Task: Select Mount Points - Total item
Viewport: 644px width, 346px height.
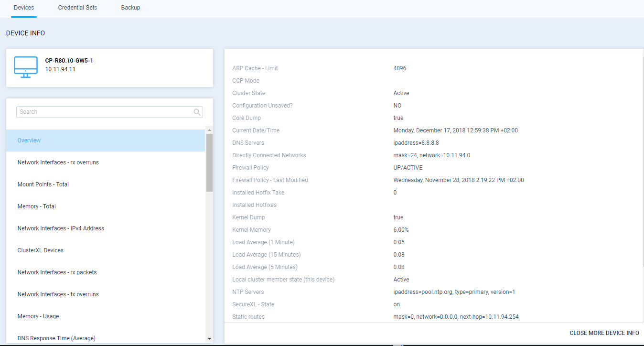Action: pos(43,184)
